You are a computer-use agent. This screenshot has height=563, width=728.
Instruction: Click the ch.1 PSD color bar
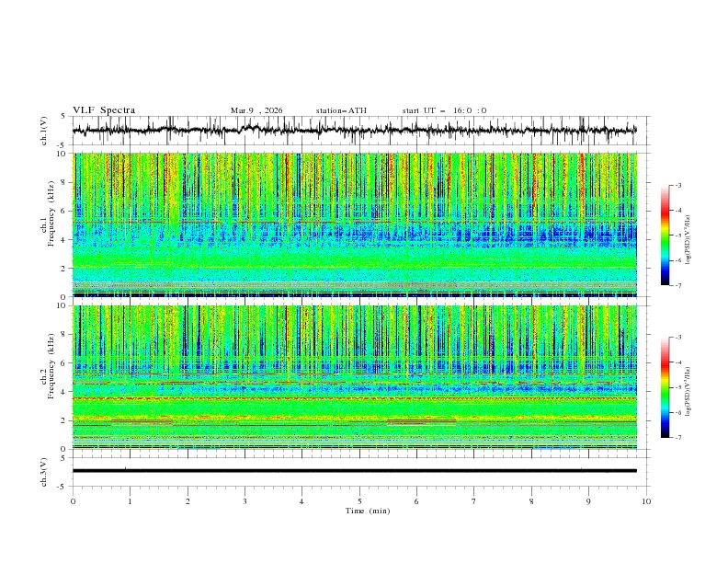tap(665, 236)
